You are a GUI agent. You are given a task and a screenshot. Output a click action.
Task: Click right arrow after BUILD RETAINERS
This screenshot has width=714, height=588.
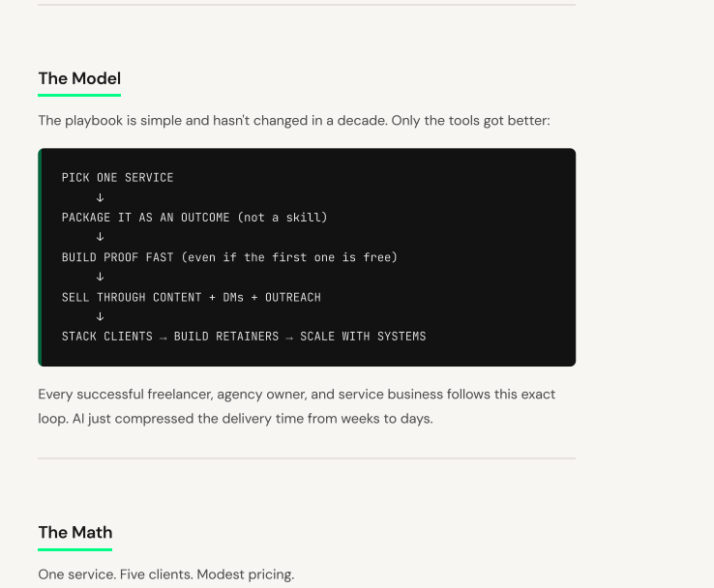[x=289, y=338]
